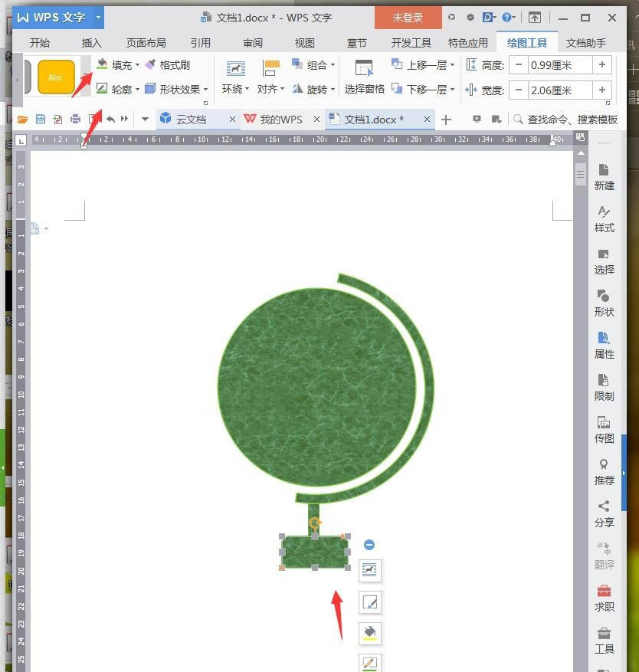Click the floating fill bucket icon
This screenshot has width=639, height=672.
click(369, 634)
